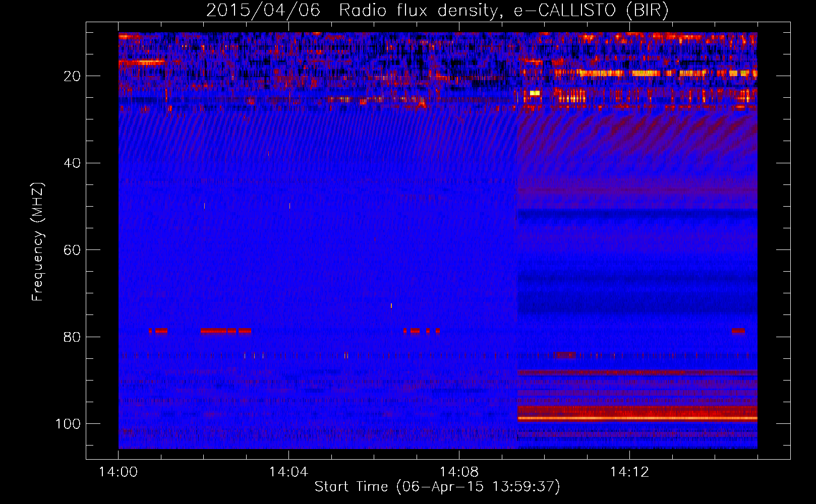The width and height of the screenshot is (816, 504).
Task: Click the '14:00' time tick label
Action: tap(119, 472)
